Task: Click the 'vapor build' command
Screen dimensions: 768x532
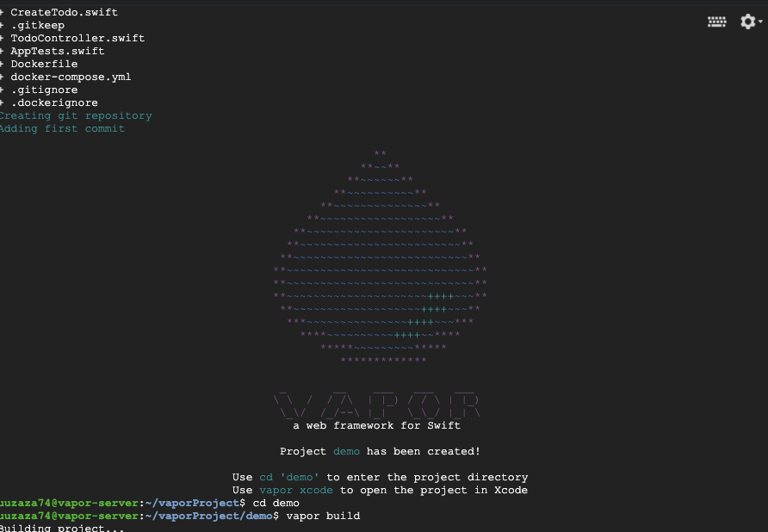Action: pos(323,516)
